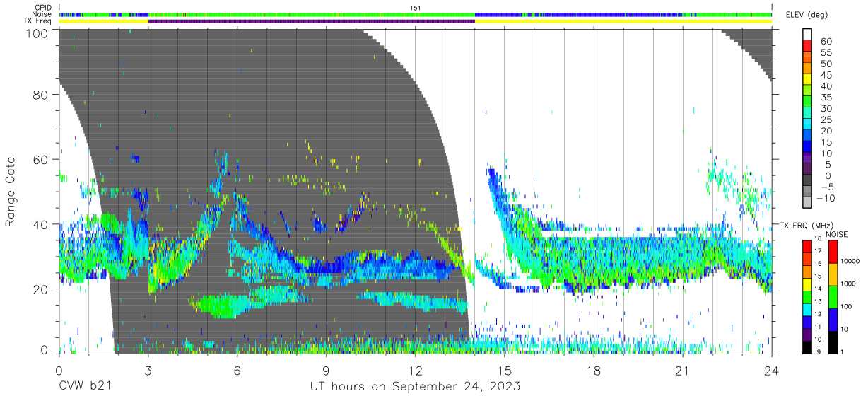The height and width of the screenshot is (401, 868).
Task: Click the Range Gate axis title
Action: click(x=11, y=191)
